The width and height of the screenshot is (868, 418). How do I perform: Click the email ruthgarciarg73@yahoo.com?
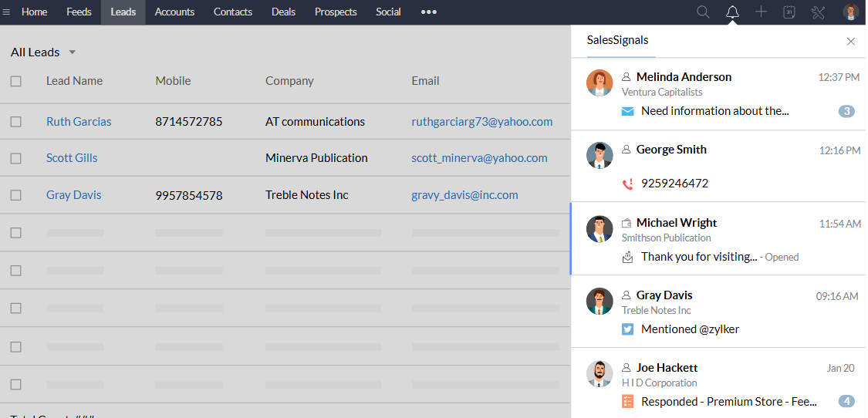481,122
